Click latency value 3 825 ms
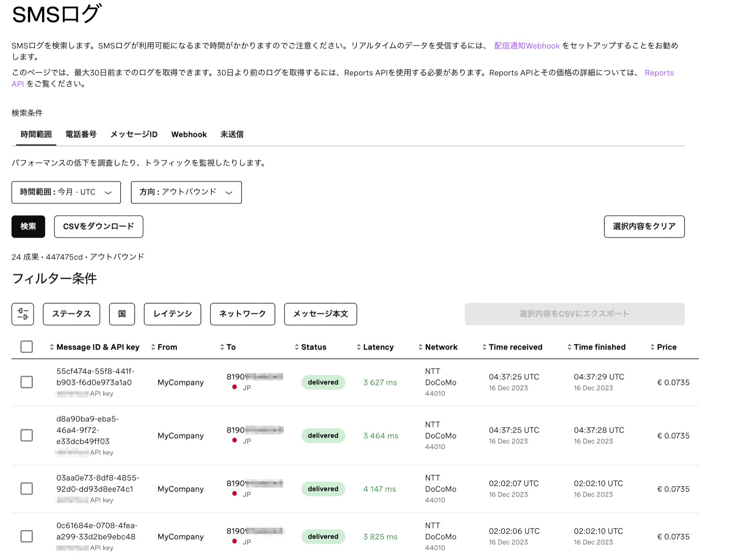This screenshot has height=560, width=729. pos(380,537)
